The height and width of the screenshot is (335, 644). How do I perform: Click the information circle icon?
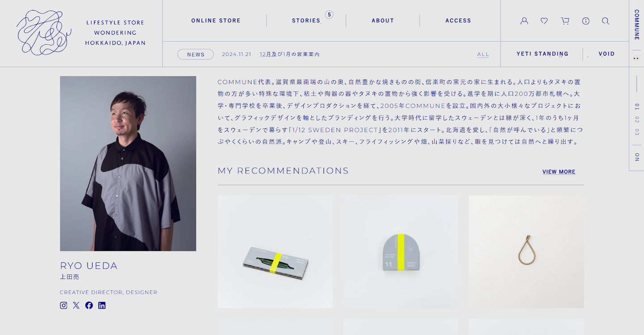tap(586, 21)
